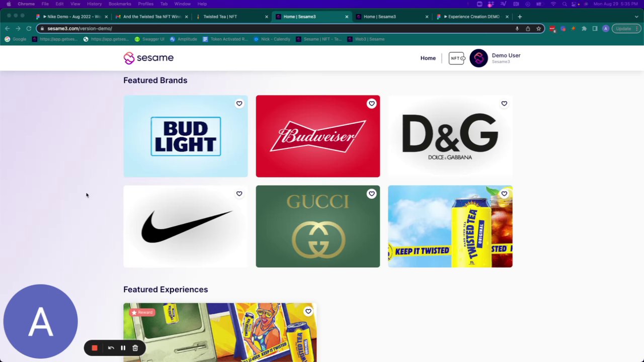The image size is (644, 362).
Task: Open the Demo User profile avatar
Action: (478, 58)
